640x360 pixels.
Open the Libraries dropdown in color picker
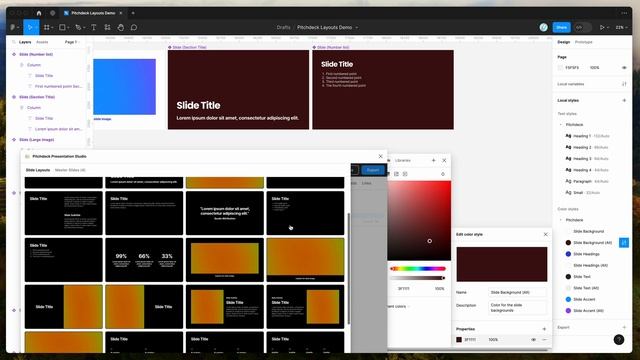point(402,160)
